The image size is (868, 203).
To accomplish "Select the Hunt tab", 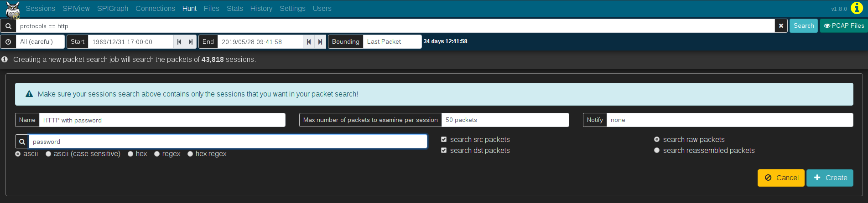I will click(189, 9).
